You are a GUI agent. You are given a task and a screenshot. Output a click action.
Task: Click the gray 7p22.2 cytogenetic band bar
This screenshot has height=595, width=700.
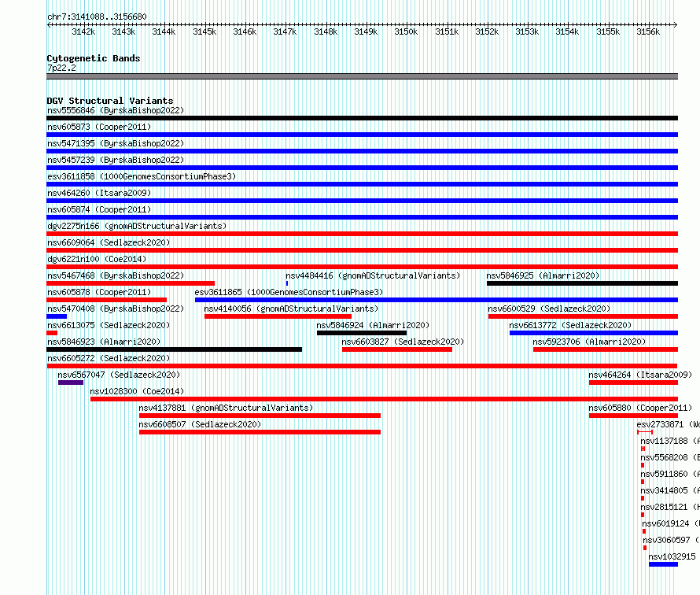coord(362,76)
